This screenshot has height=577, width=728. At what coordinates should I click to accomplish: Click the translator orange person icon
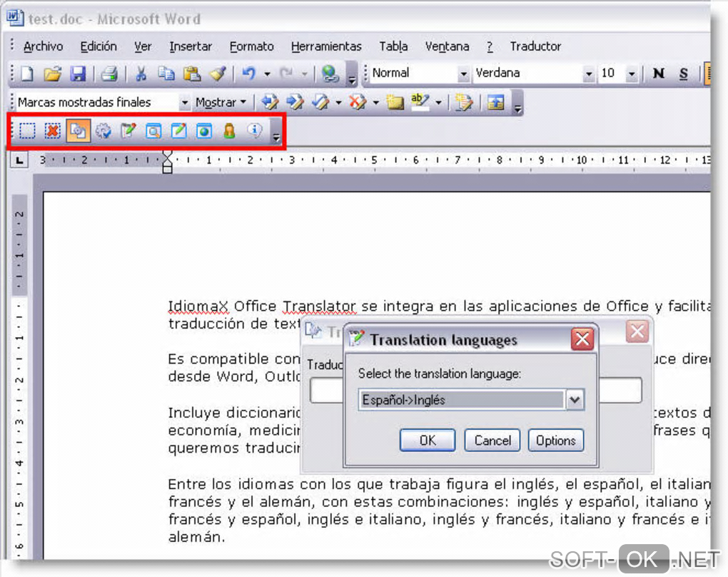[x=229, y=131]
